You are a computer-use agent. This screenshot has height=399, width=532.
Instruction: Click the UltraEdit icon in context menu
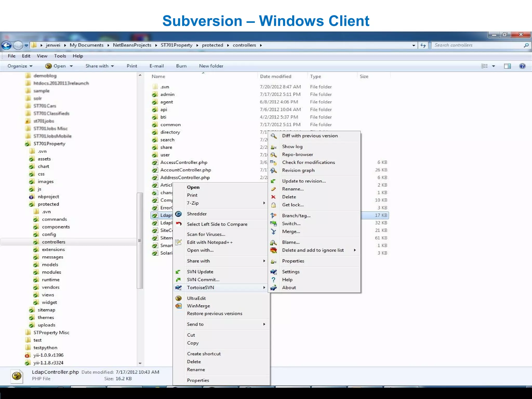click(178, 298)
